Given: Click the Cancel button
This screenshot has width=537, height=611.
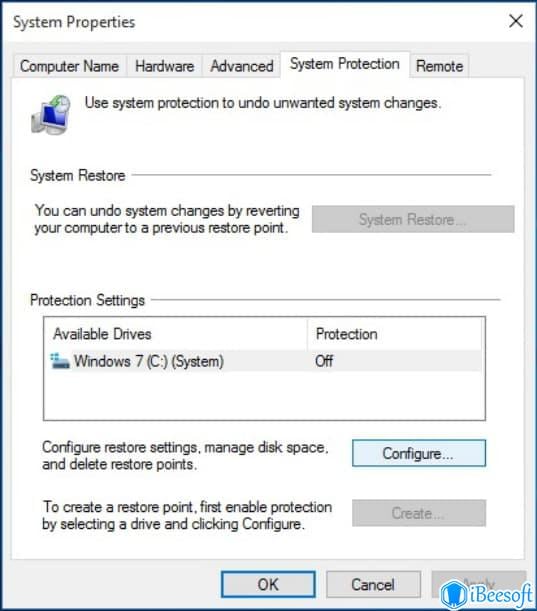Looking at the screenshot, I should pos(373,585).
